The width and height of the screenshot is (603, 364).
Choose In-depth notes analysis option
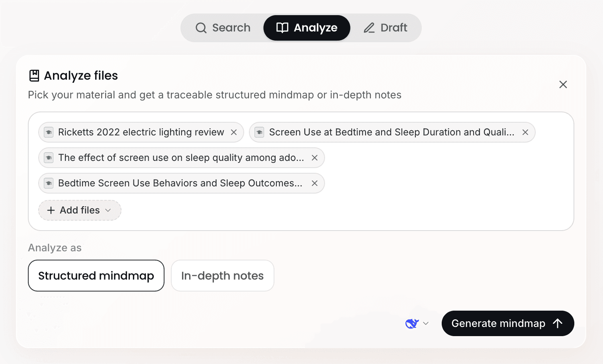click(x=222, y=276)
